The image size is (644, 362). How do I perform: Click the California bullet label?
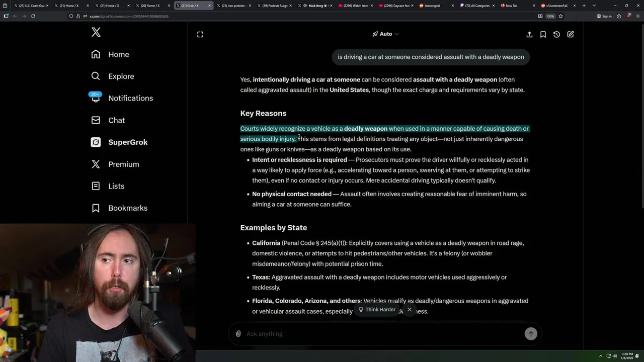tap(266, 243)
